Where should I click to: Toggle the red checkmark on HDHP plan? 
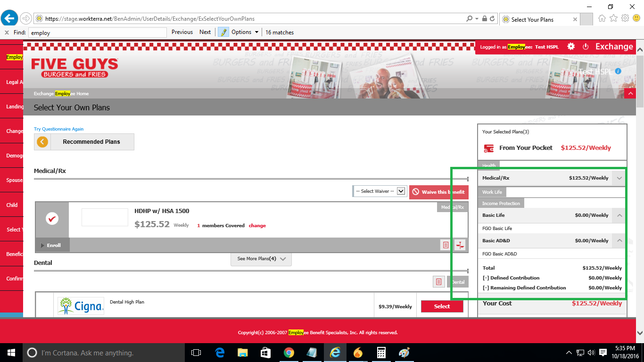coord(52,219)
